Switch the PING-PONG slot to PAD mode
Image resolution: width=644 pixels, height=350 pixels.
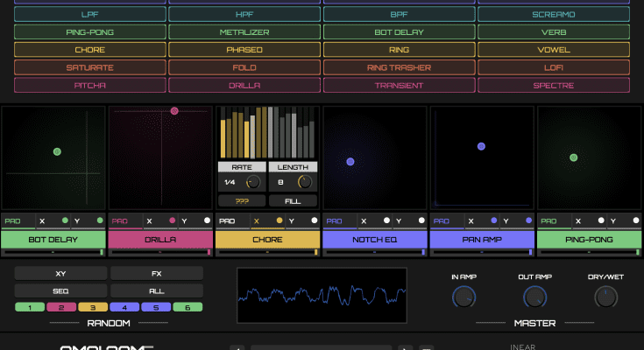pyautogui.click(x=548, y=221)
